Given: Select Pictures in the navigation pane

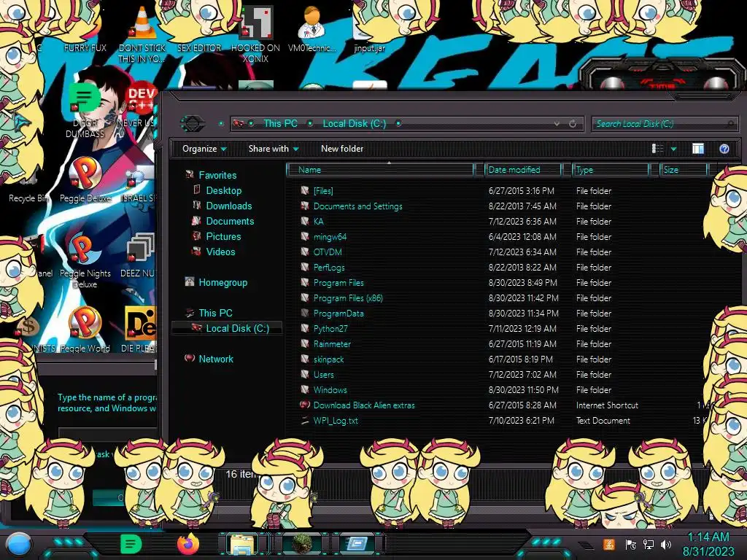Looking at the screenshot, I should [x=223, y=236].
